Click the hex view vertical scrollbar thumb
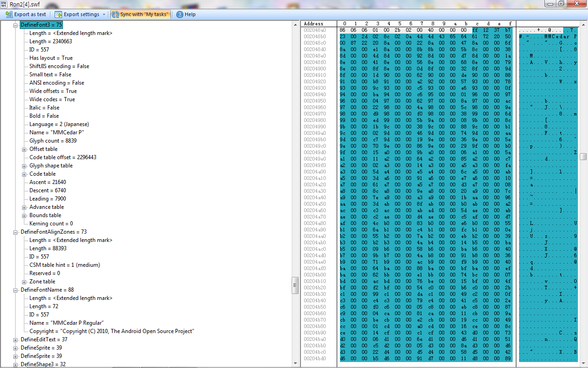Viewport: 588px width, 368px height. coord(583,157)
